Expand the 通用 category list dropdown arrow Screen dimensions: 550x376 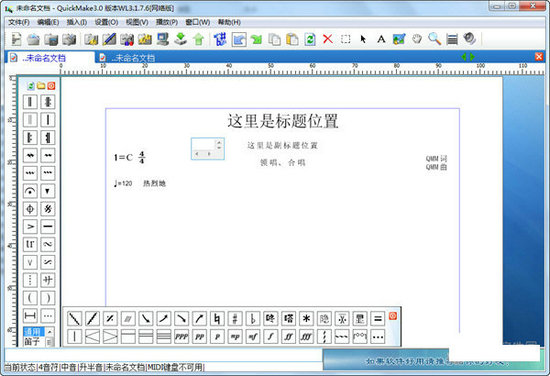[50, 331]
